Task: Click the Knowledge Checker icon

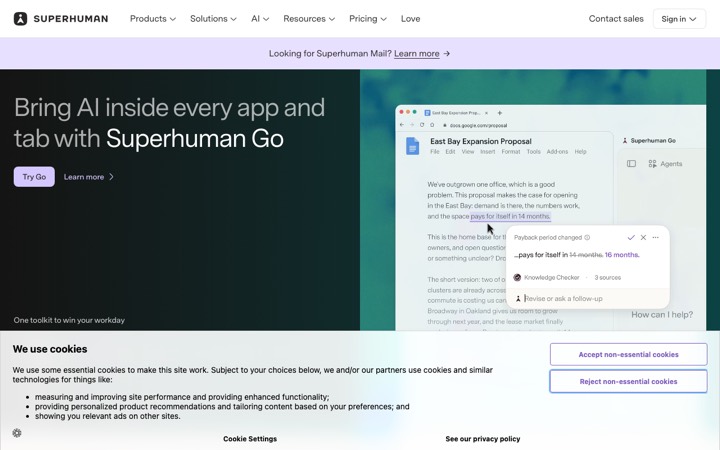Action: (x=517, y=277)
